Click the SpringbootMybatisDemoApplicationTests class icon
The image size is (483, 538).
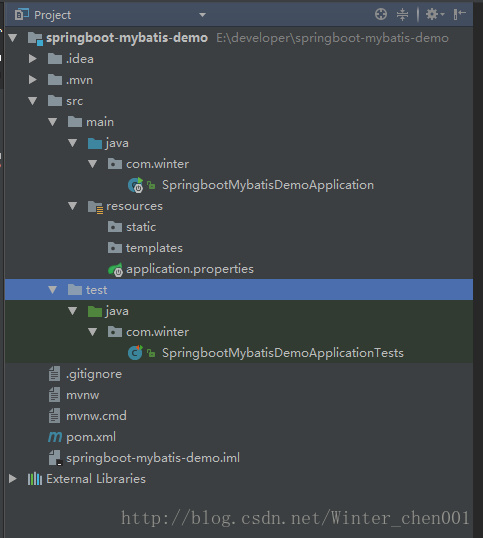point(135,352)
